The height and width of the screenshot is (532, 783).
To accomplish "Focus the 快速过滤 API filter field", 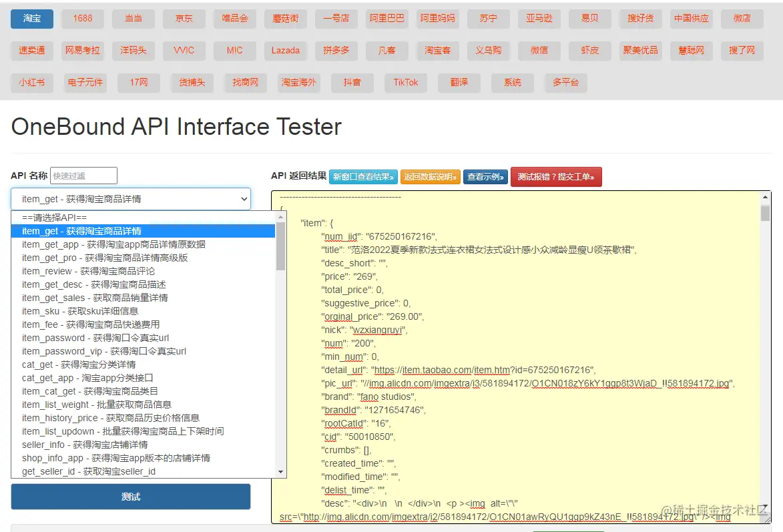I will point(84,176).
